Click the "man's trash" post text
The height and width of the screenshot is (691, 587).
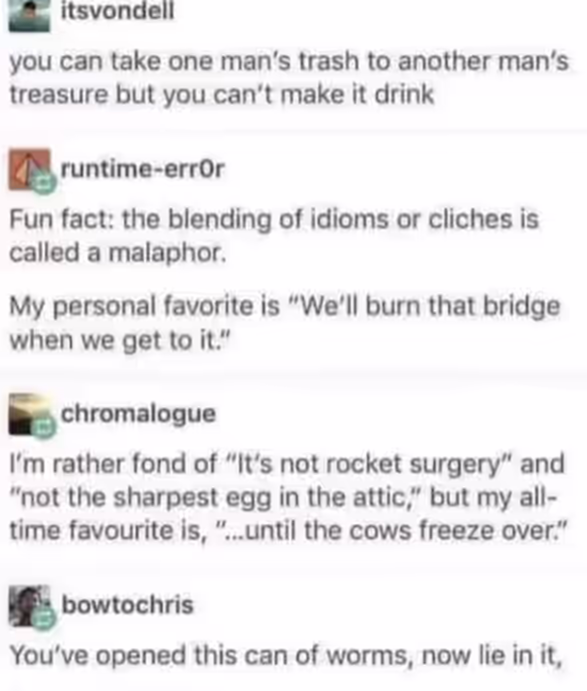tap(289, 78)
